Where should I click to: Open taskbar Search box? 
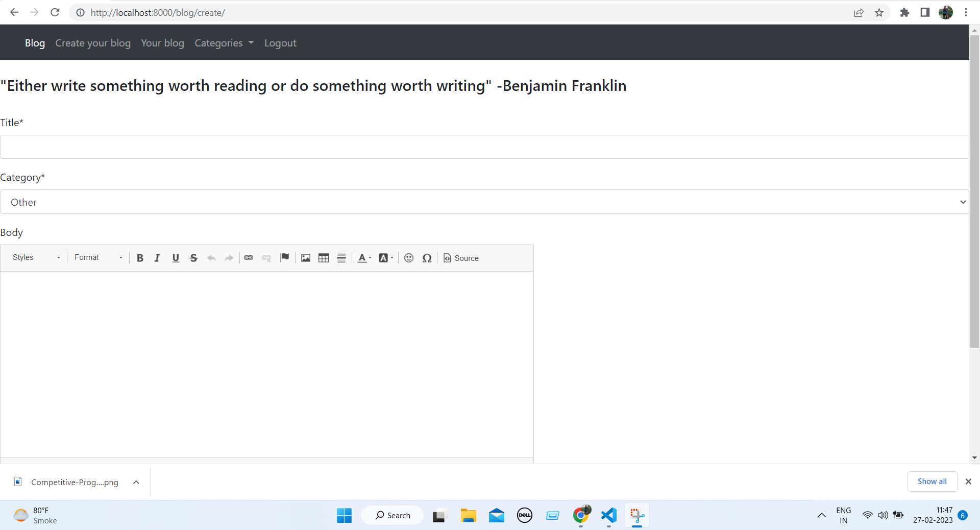tap(393, 515)
